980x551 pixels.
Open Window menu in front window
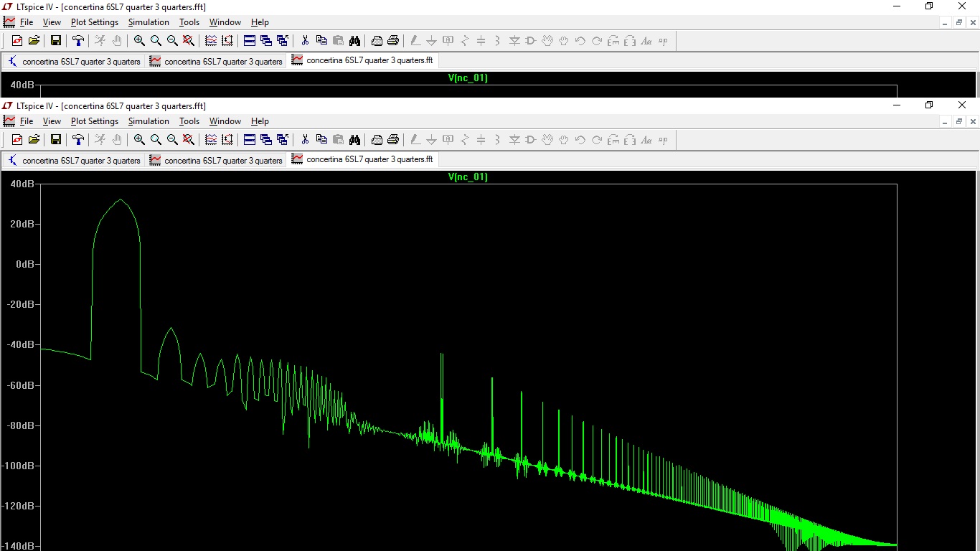(225, 121)
